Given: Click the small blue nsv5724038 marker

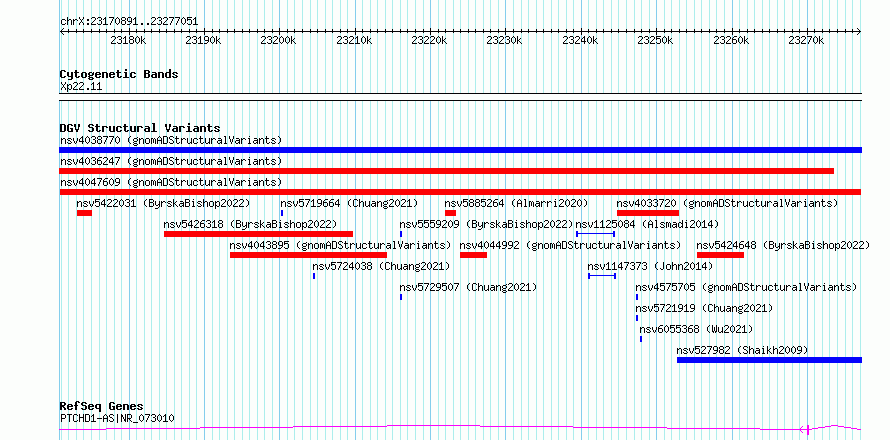Looking at the screenshot, I should [314, 276].
